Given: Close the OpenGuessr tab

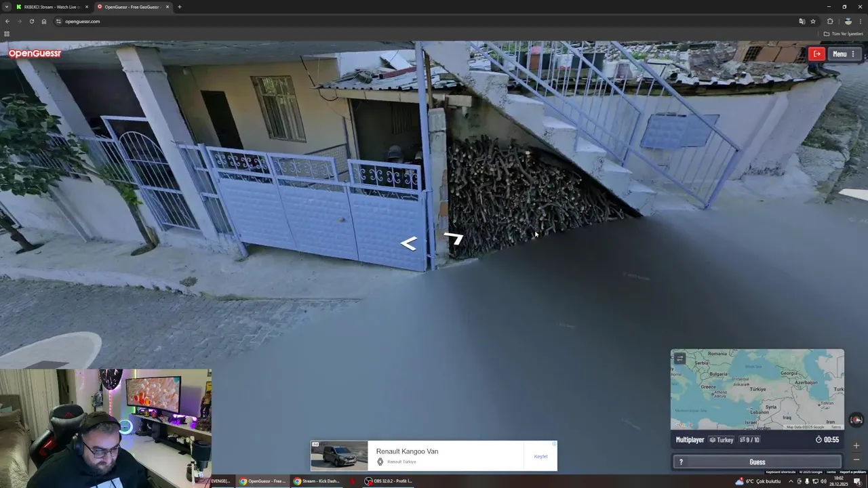Looking at the screenshot, I should point(167,7).
